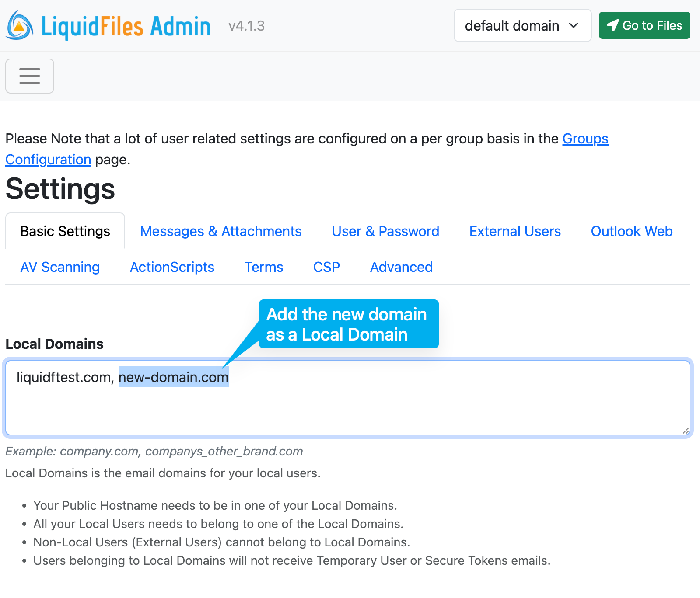This screenshot has width=700, height=598.
Task: Select the highlighted new-domain.com text
Action: click(173, 377)
